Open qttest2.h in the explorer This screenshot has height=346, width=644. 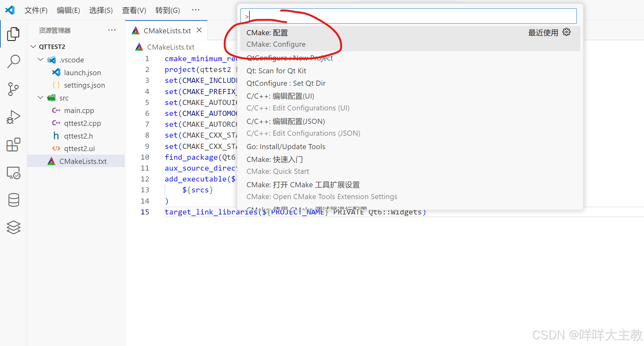click(76, 136)
